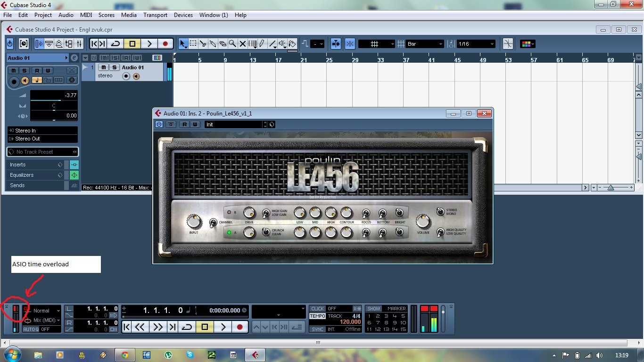Open the Edit channel settings 'e' button
Screen dimensions: 644x362
click(74, 58)
